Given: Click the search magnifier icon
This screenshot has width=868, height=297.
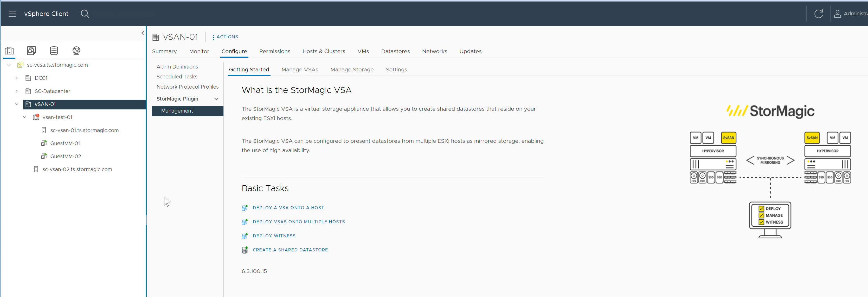Looking at the screenshot, I should click(x=85, y=14).
